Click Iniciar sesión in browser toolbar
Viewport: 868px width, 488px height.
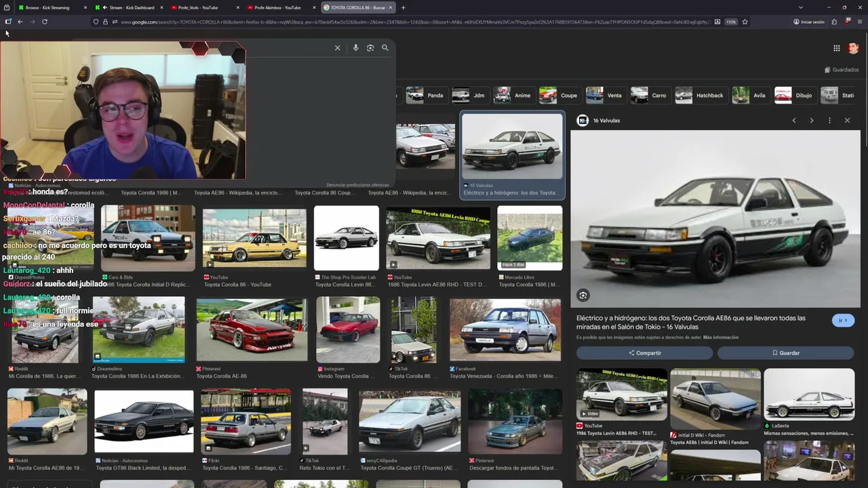coord(809,22)
